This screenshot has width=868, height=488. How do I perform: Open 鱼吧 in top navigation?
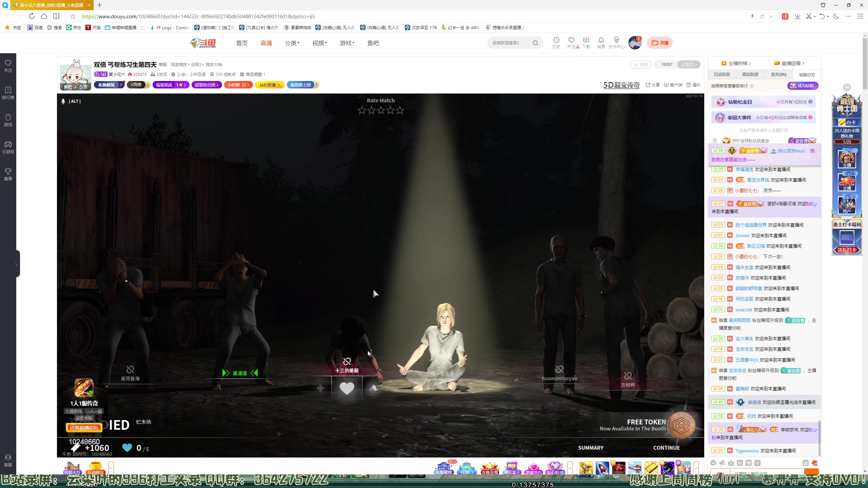click(x=373, y=43)
